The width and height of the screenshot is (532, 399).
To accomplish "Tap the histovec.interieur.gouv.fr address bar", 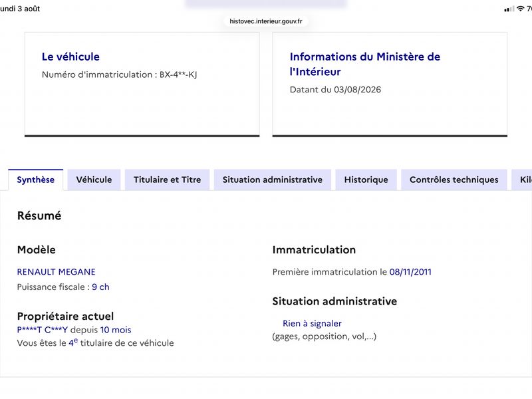I will (266, 21).
